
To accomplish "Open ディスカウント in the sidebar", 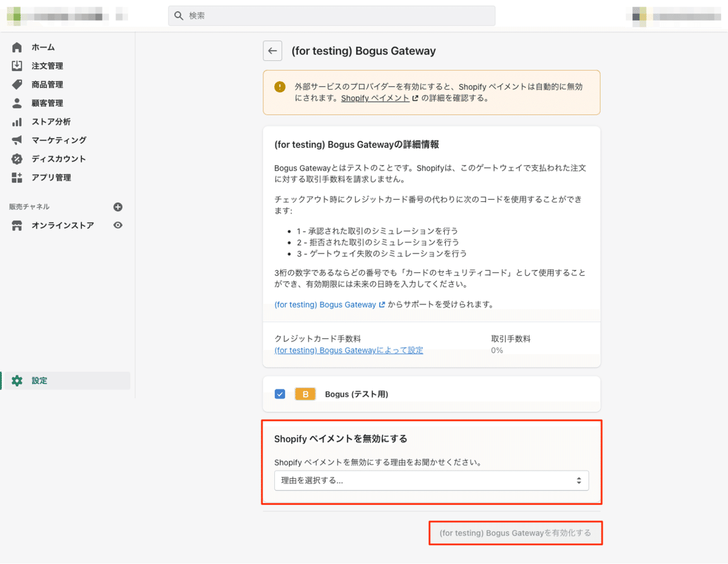I will click(x=59, y=159).
